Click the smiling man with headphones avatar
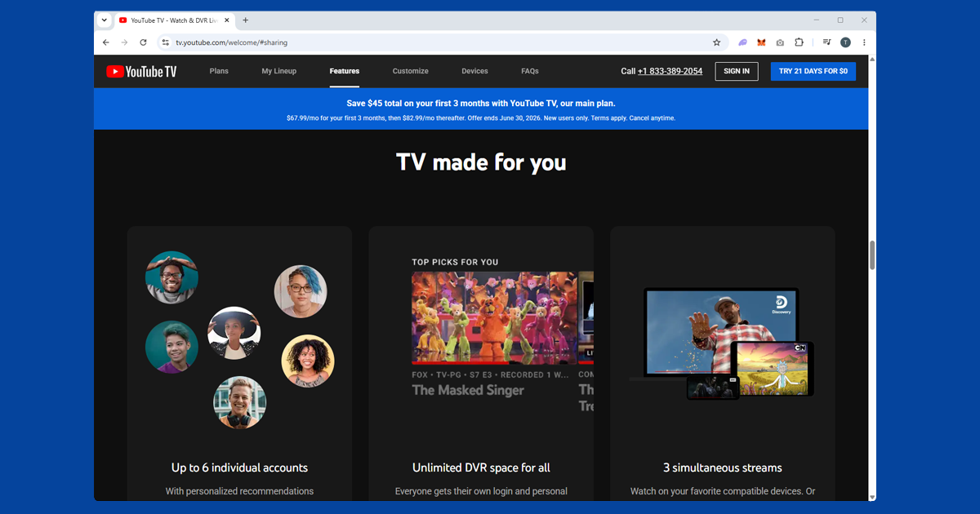The image size is (980, 514). pyautogui.click(x=240, y=403)
